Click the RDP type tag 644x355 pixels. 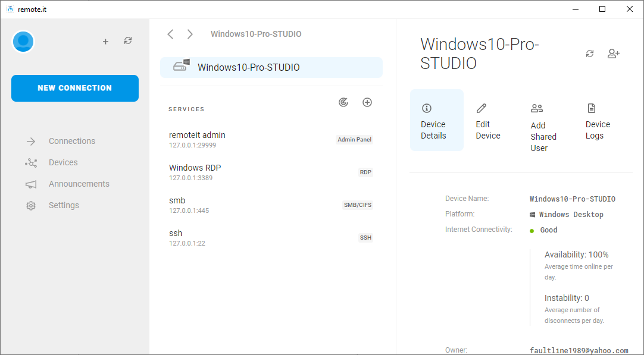[x=365, y=172]
